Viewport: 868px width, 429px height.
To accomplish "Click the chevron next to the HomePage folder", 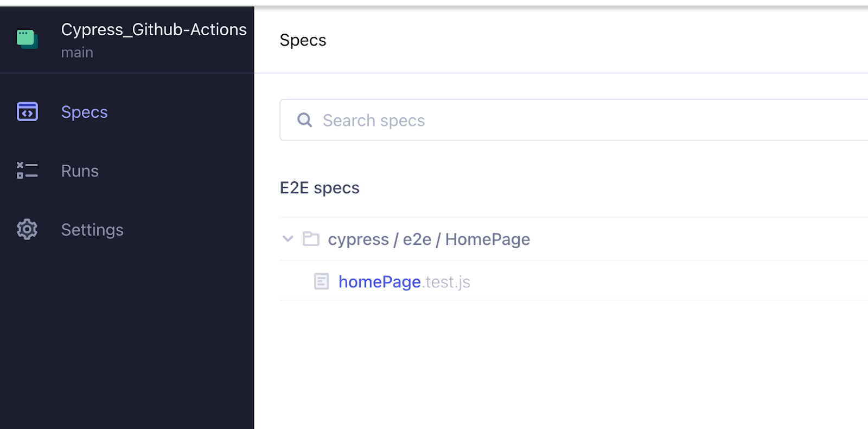I will [x=288, y=238].
